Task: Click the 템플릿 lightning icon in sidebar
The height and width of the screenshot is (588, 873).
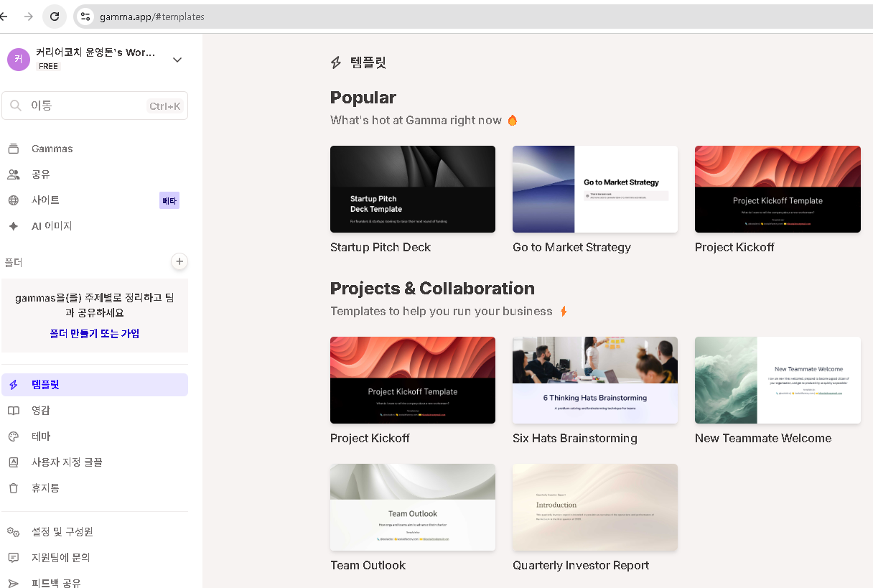Action: tap(13, 385)
